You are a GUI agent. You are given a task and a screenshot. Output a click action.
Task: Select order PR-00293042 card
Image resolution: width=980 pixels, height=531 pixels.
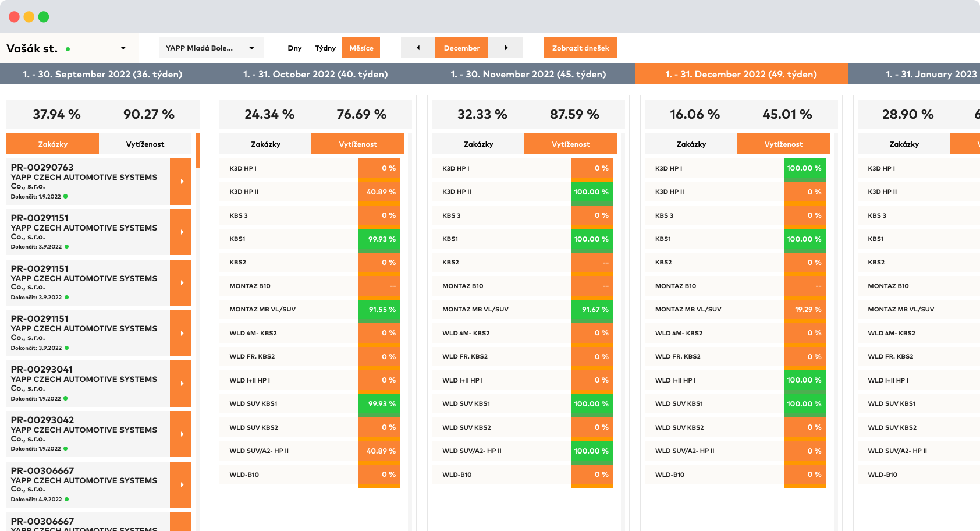[x=88, y=434]
